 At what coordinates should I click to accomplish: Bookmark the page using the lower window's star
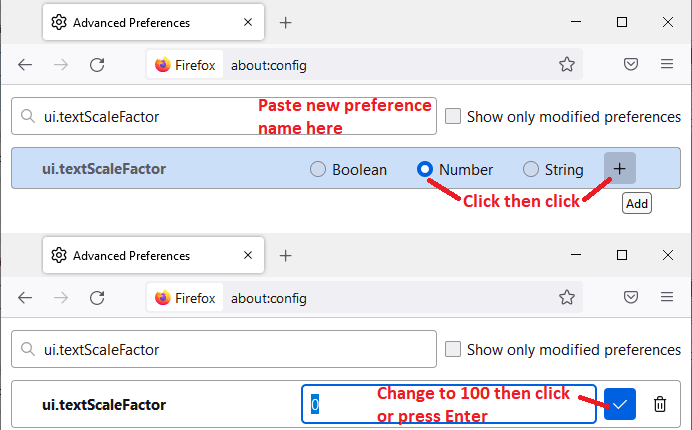(567, 298)
